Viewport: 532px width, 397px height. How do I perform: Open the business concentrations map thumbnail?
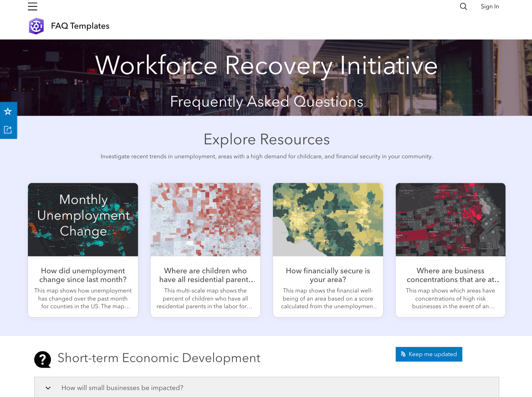coord(451,219)
